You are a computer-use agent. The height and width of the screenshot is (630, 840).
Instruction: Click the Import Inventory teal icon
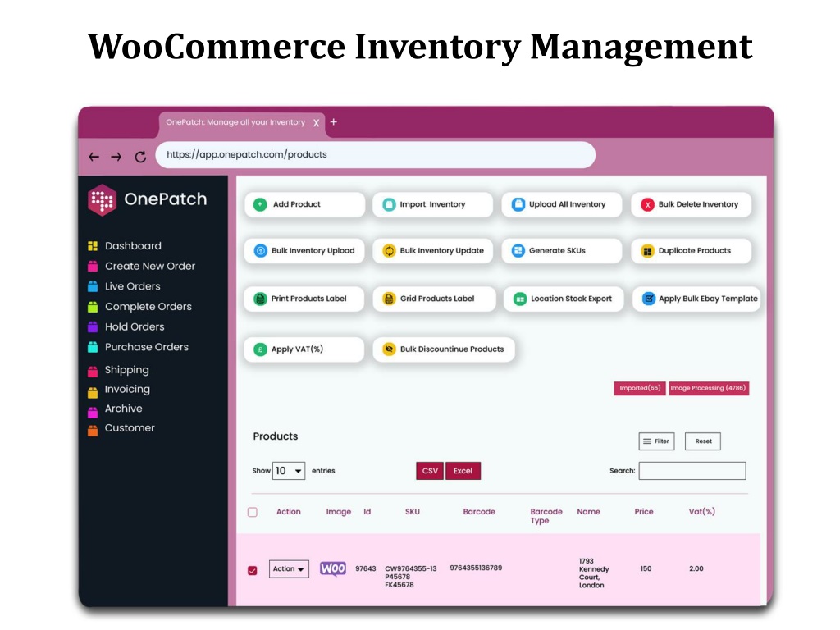(389, 204)
